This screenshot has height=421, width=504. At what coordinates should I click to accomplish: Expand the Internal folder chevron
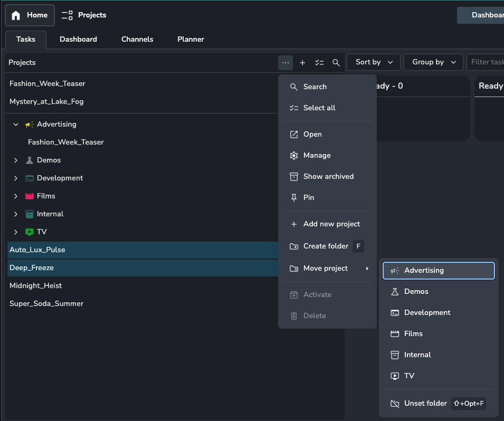tap(16, 214)
